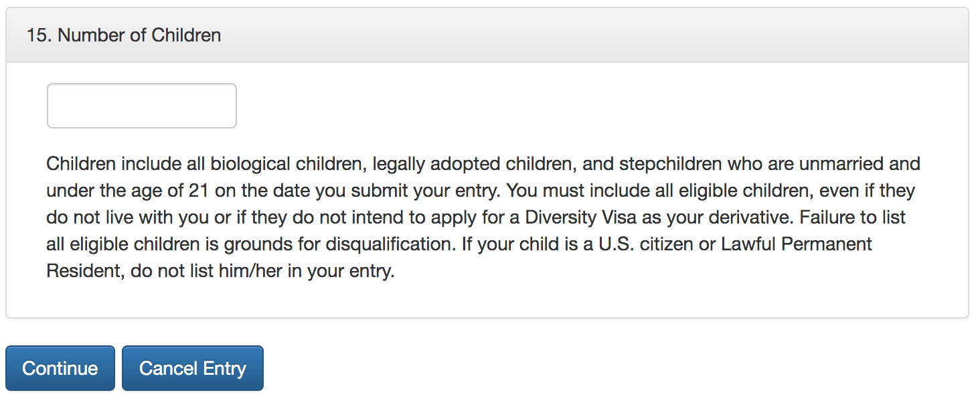Click the Number of Children input field

coord(142,106)
